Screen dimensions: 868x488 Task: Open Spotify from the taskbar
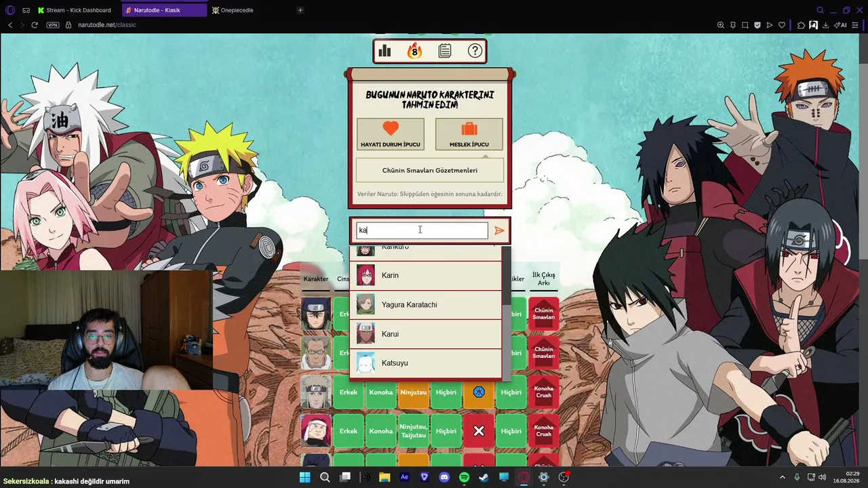point(465,477)
